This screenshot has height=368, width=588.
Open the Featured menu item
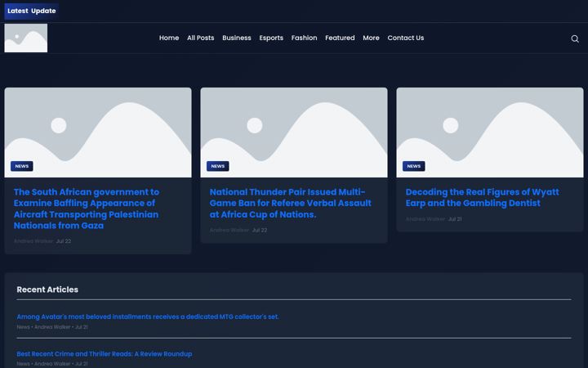point(340,38)
